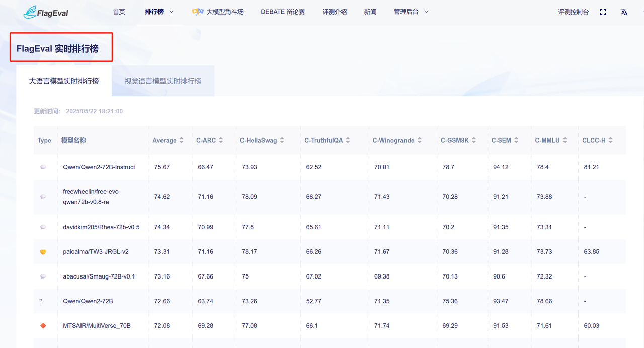The height and width of the screenshot is (348, 644).
Task: Open the language translation icon
Action: pyautogui.click(x=624, y=12)
